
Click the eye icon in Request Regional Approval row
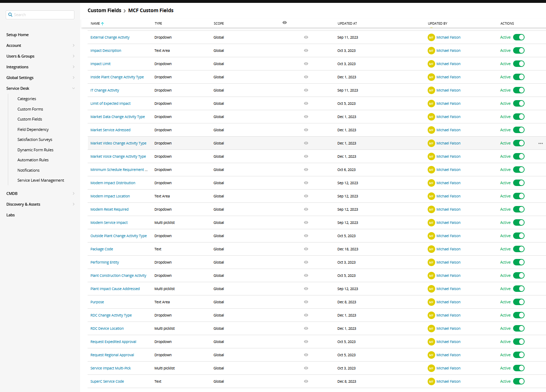[306, 355]
